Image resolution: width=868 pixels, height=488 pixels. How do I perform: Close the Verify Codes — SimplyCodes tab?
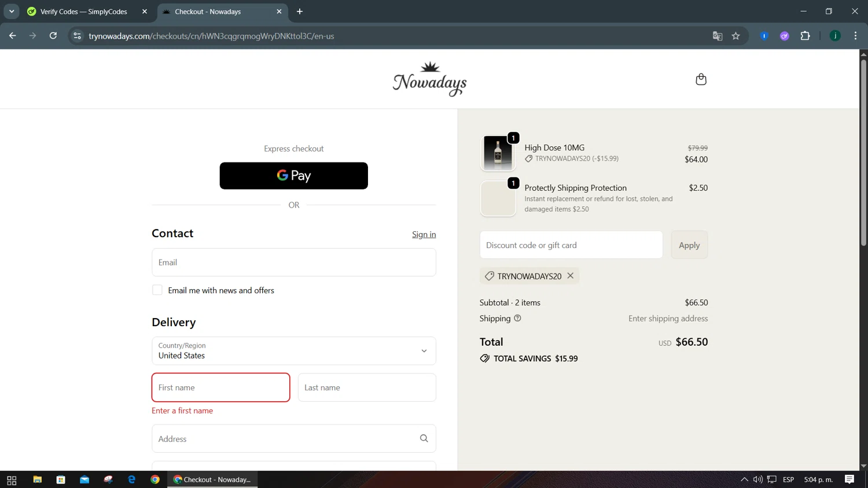(145, 12)
